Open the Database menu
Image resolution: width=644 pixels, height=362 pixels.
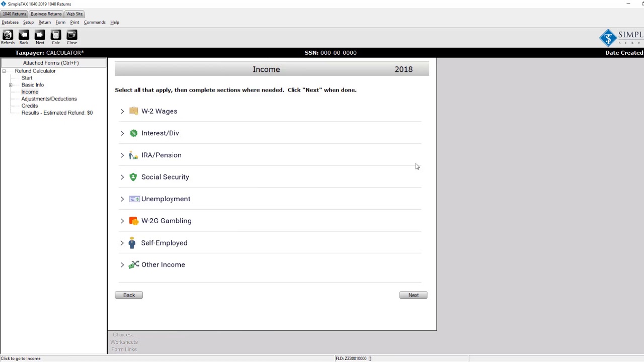pyautogui.click(x=10, y=22)
